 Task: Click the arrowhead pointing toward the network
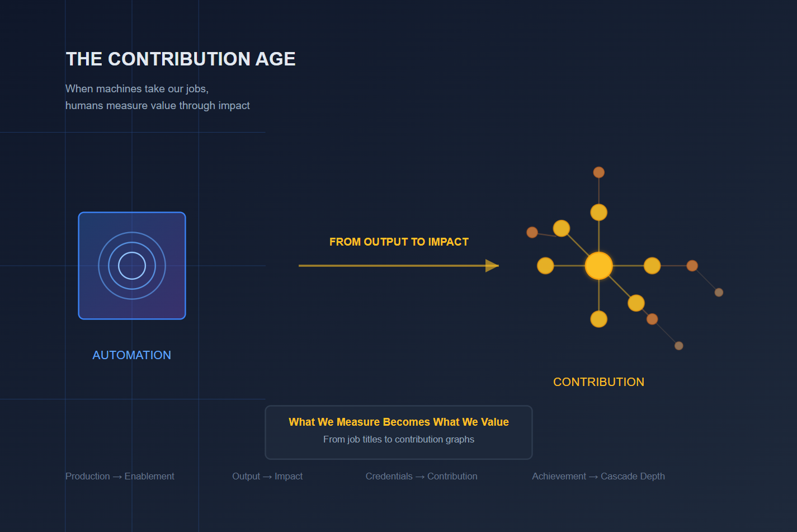click(492, 266)
